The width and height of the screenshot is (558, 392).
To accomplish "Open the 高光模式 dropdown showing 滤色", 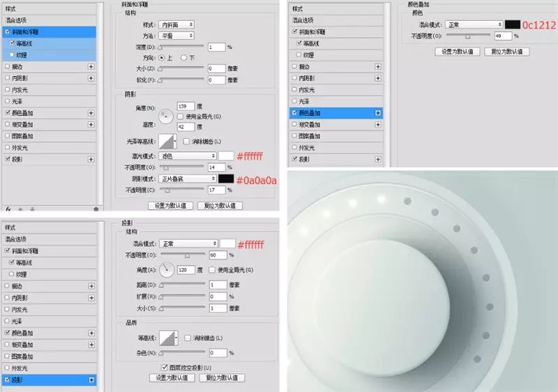I will tap(188, 156).
